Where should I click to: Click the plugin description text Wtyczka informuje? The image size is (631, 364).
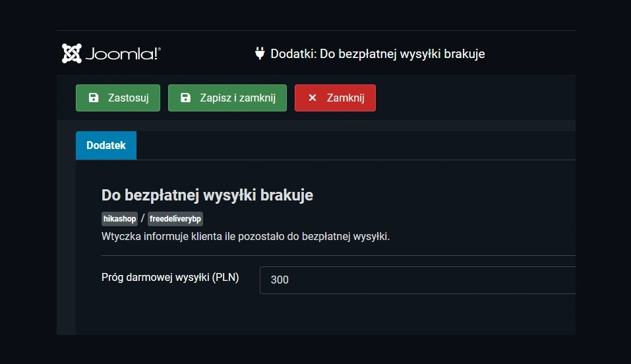pos(245,236)
